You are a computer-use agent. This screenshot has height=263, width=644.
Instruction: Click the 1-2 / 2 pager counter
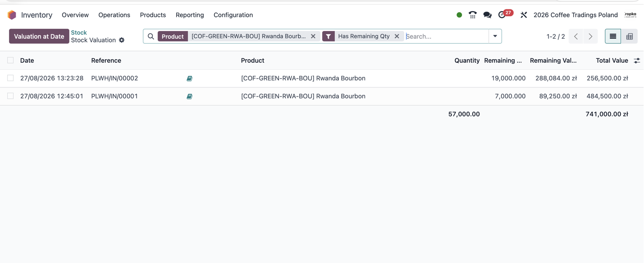click(x=556, y=36)
